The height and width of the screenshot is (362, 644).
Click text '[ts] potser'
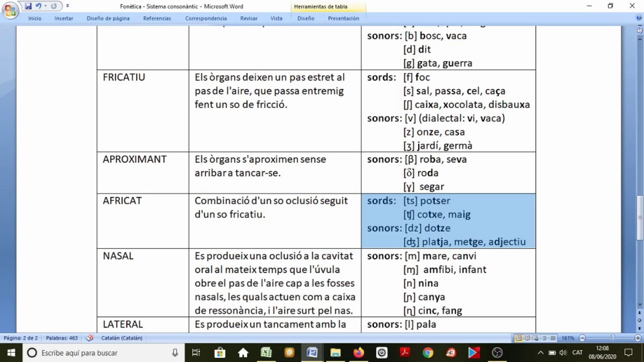427,201
